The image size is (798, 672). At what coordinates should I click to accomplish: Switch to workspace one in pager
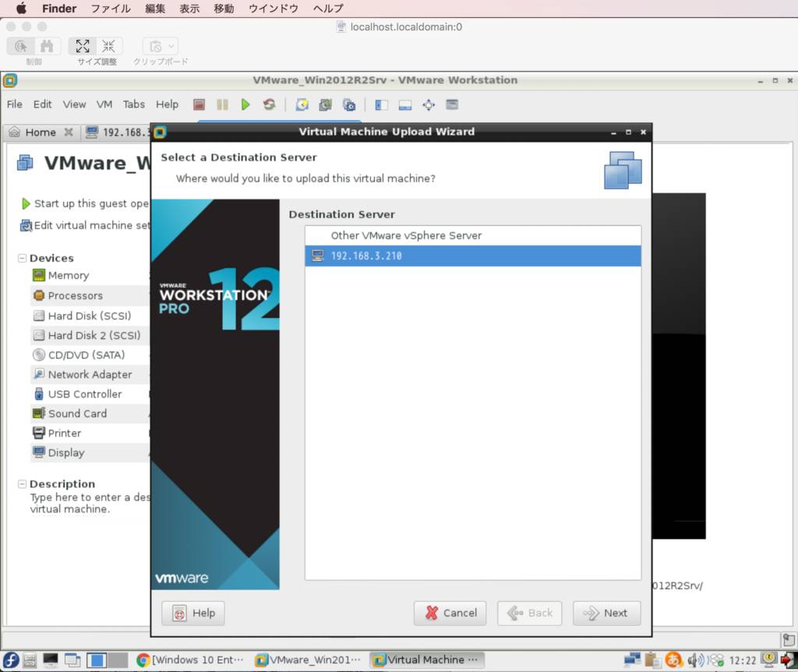(96, 660)
